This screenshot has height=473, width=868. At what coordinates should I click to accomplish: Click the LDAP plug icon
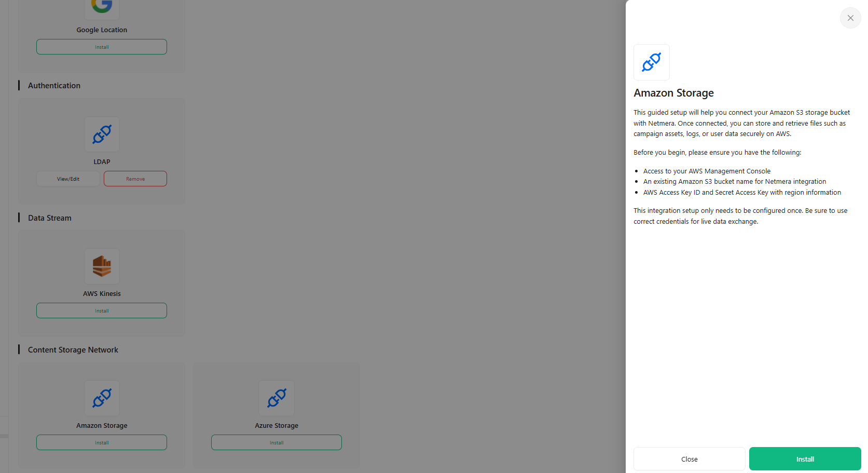point(102,134)
